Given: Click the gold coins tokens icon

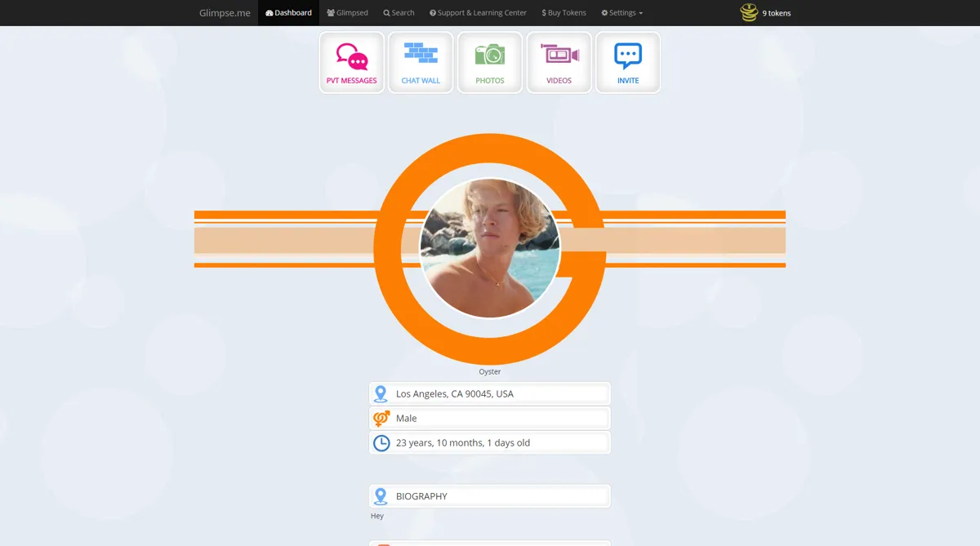Looking at the screenshot, I should [749, 12].
